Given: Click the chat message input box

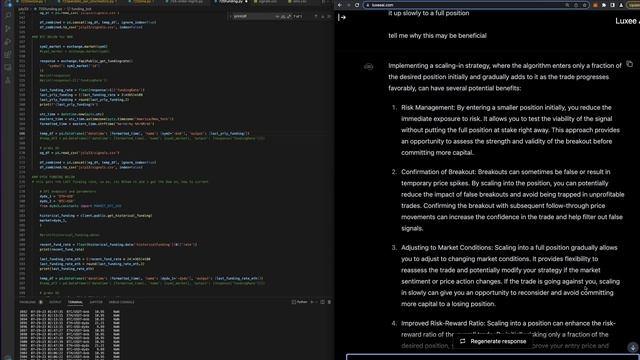Looking at the screenshot, I should [x=493, y=357].
